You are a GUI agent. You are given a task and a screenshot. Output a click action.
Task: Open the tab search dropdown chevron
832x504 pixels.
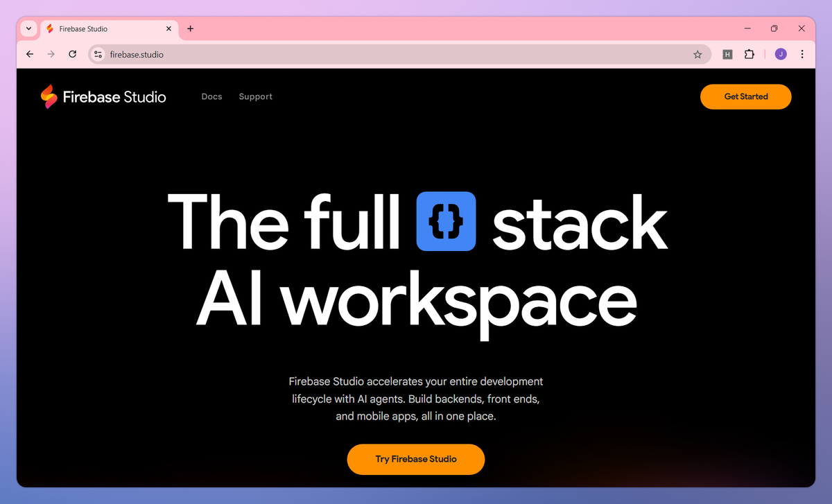[x=28, y=28]
